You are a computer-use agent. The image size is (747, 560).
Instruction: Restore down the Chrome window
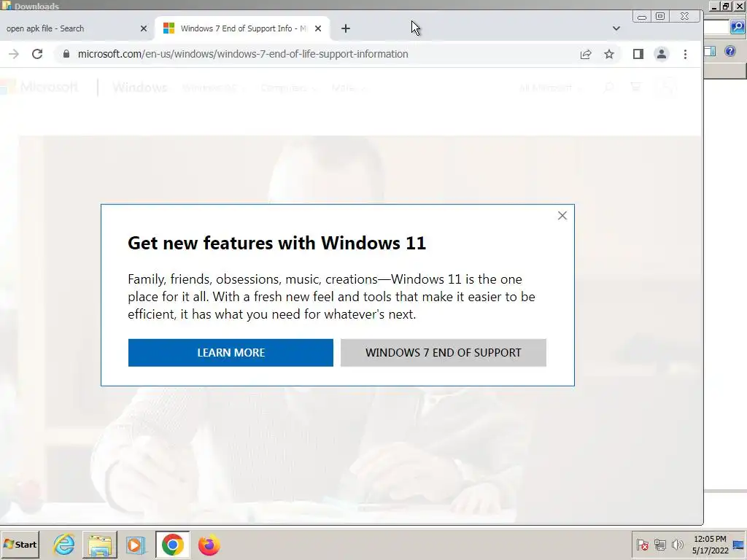[659, 17]
